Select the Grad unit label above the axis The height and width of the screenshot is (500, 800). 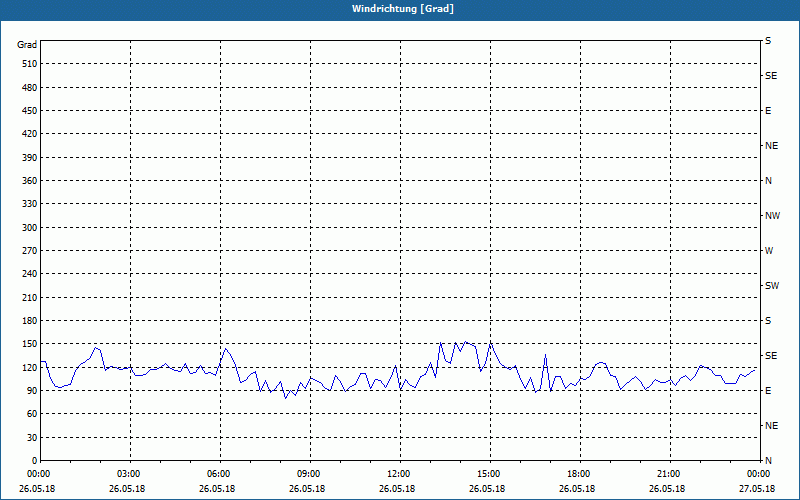(x=27, y=45)
